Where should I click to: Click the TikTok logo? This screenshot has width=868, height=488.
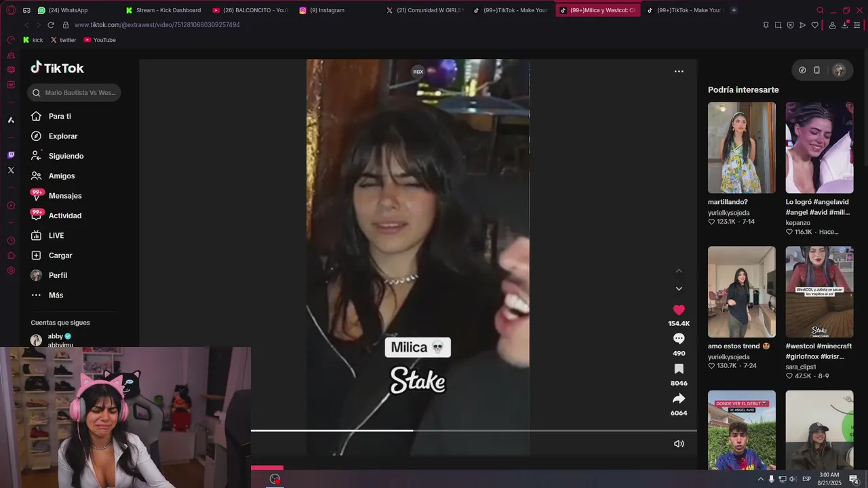tap(57, 68)
